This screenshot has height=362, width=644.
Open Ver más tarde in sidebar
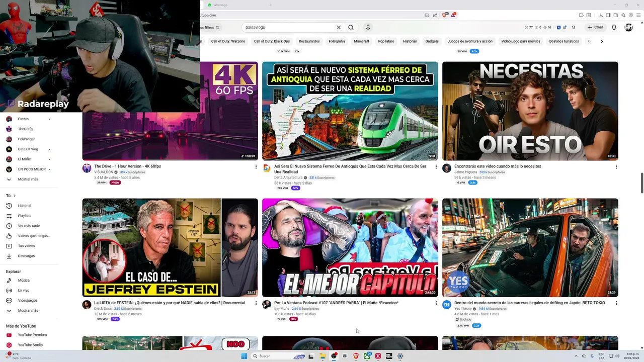tap(29, 226)
